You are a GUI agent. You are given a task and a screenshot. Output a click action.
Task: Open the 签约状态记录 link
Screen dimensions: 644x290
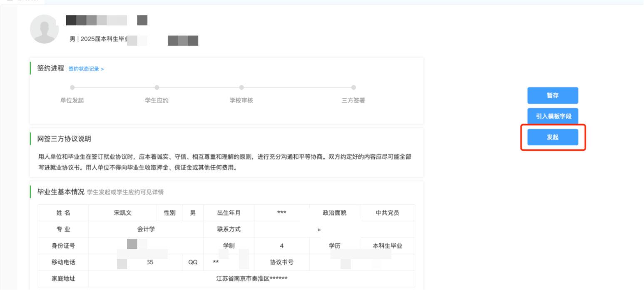(x=86, y=69)
